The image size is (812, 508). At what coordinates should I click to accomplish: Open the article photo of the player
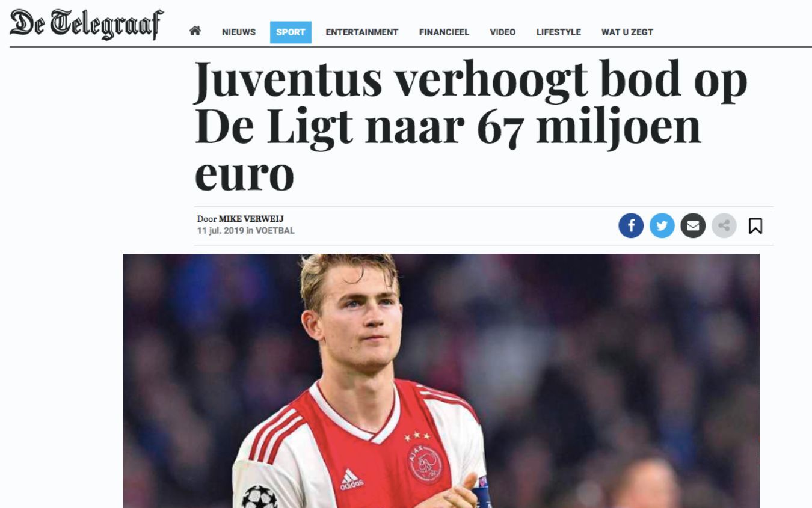tap(441, 381)
